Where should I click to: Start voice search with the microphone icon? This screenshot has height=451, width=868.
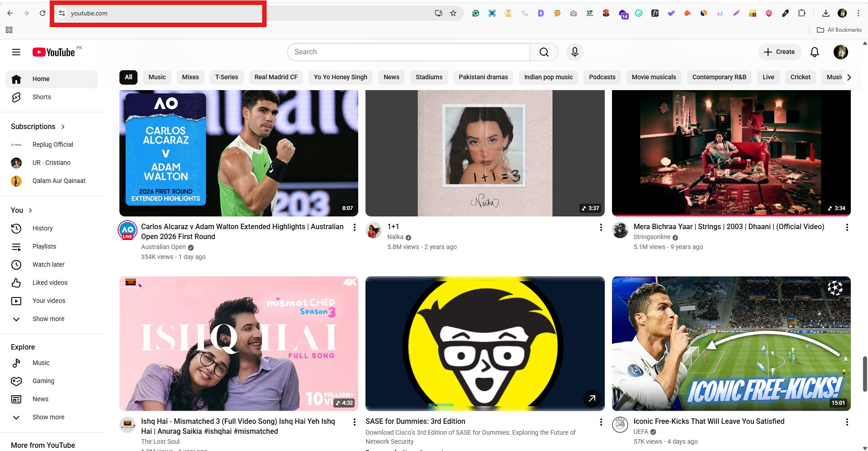[x=574, y=52]
